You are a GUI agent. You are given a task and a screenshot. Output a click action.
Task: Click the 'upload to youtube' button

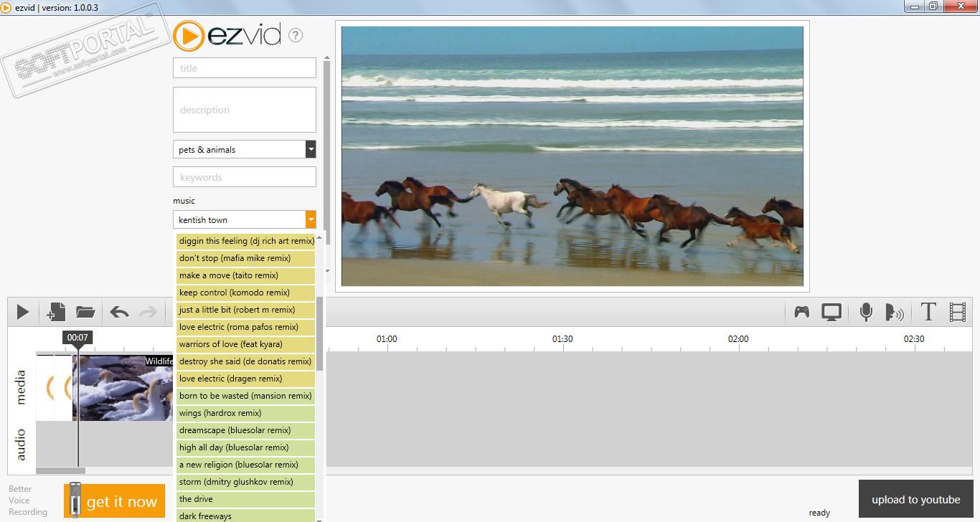coord(915,499)
